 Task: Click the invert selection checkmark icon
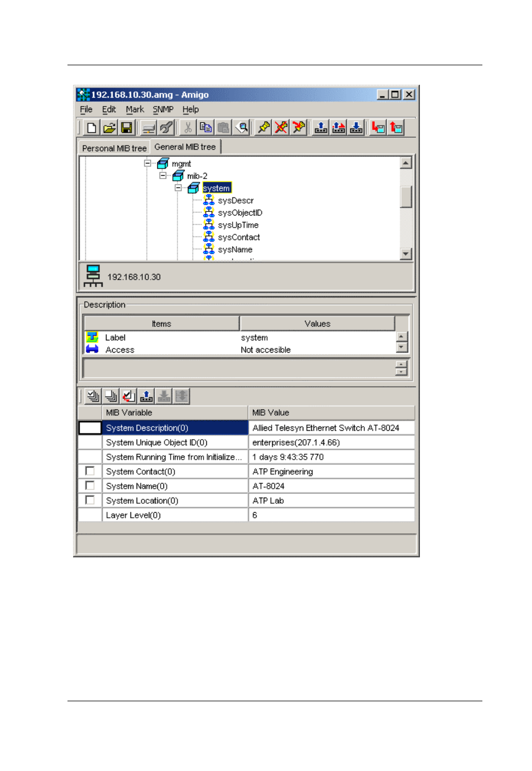pyautogui.click(x=129, y=396)
